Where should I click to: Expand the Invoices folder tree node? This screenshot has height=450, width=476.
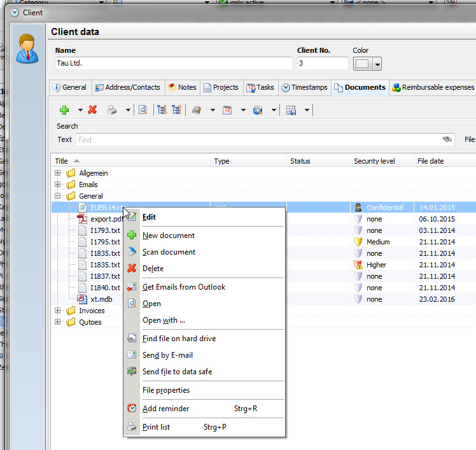(58, 311)
